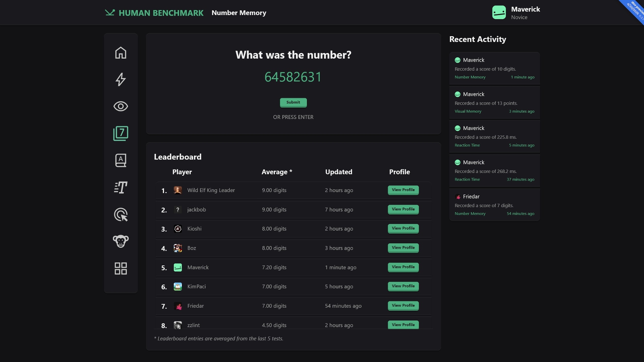Click Friedar's avatar in Recent Activity
This screenshot has width=644, height=362.
tap(458, 197)
